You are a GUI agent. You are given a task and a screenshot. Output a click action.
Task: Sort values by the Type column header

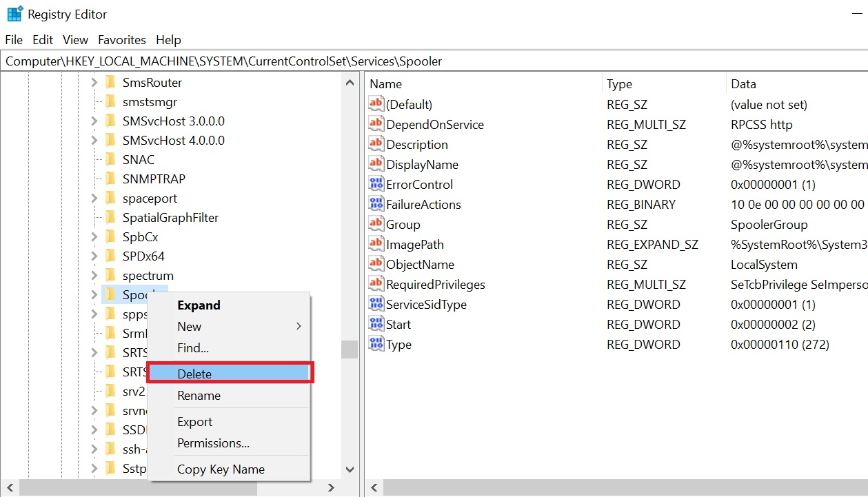619,84
